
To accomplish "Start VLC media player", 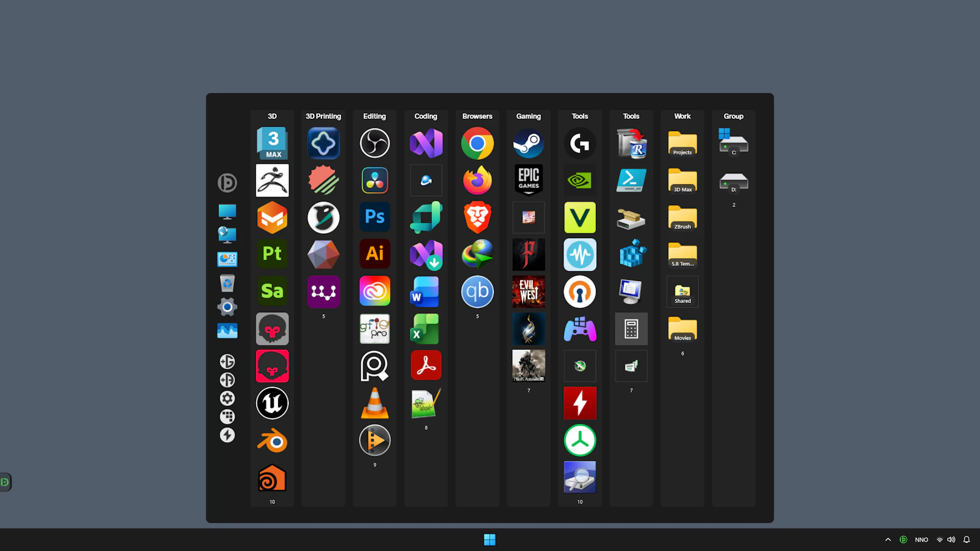I will (375, 403).
